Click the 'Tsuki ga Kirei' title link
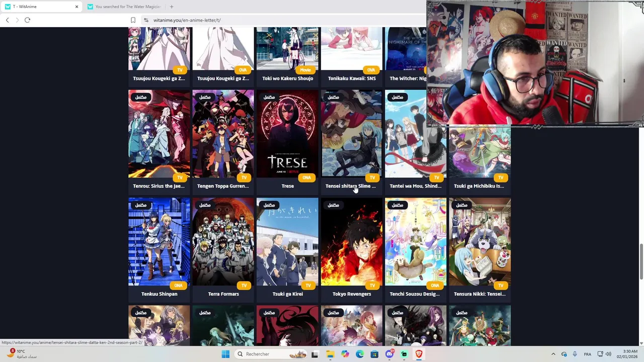This screenshot has width=644, height=362. [x=287, y=294]
